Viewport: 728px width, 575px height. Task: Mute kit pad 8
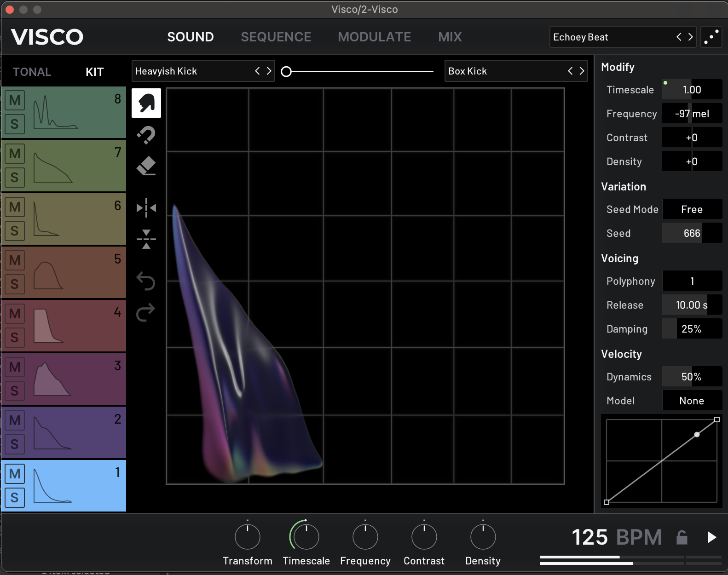[15, 100]
